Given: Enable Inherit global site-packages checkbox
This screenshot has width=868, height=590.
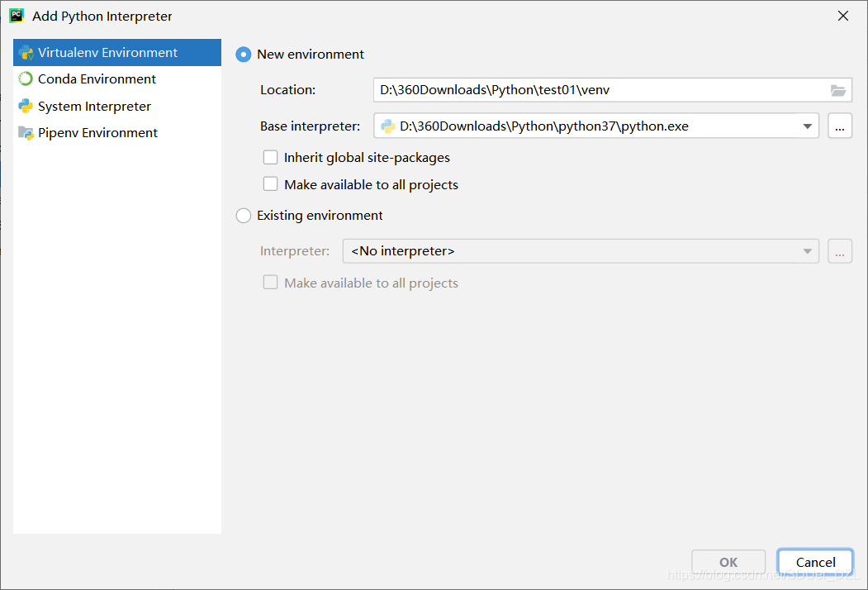Looking at the screenshot, I should pos(270,157).
